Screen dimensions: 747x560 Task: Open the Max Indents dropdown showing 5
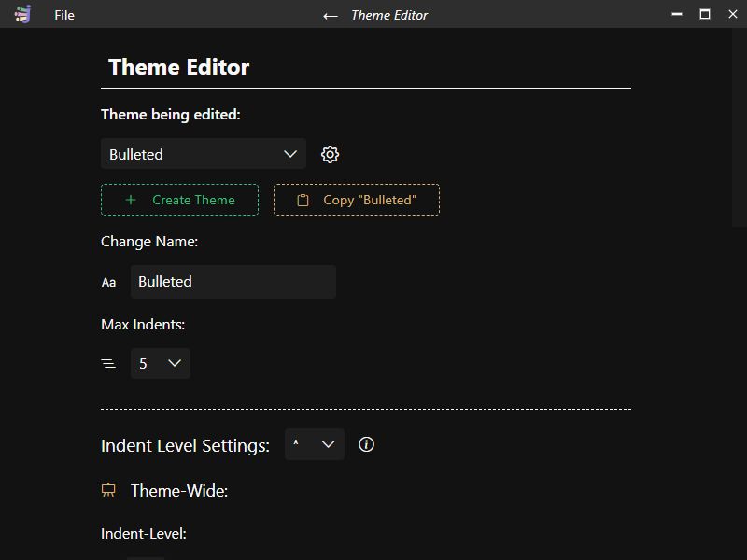160,363
